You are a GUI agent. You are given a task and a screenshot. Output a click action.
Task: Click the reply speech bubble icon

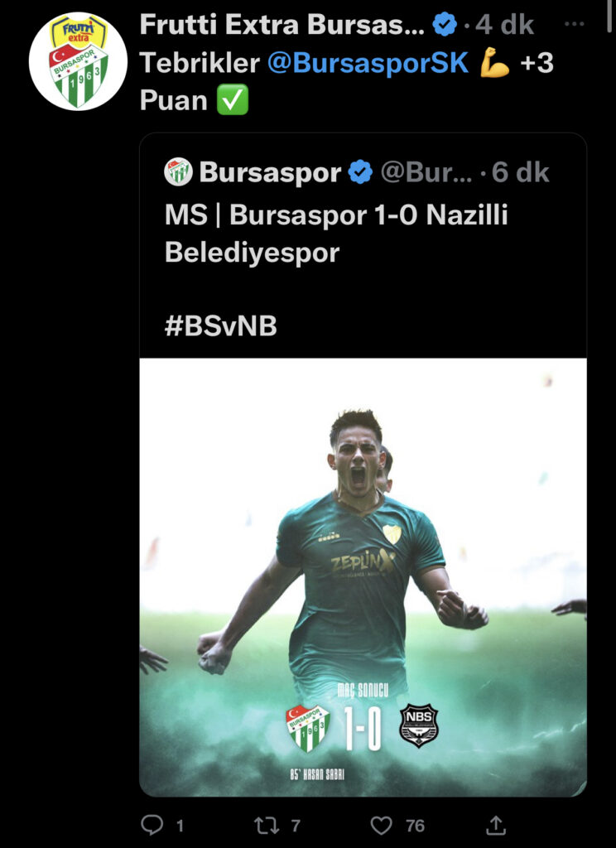tap(152, 825)
